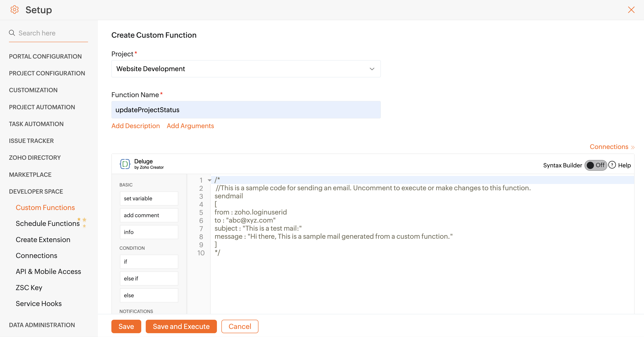
Task: Click the Setup gear icon
Action: click(x=15, y=10)
